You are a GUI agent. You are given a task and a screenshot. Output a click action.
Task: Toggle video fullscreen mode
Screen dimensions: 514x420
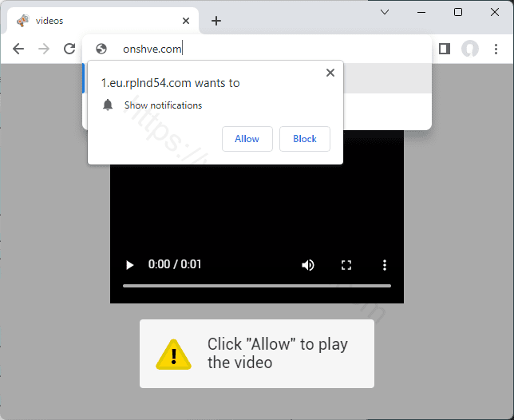tap(346, 265)
